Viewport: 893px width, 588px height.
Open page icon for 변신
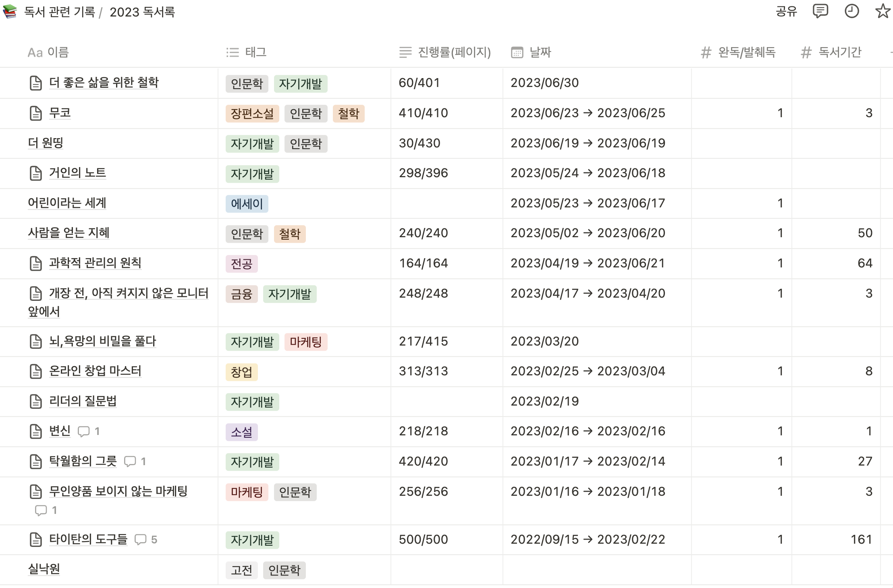[36, 431]
